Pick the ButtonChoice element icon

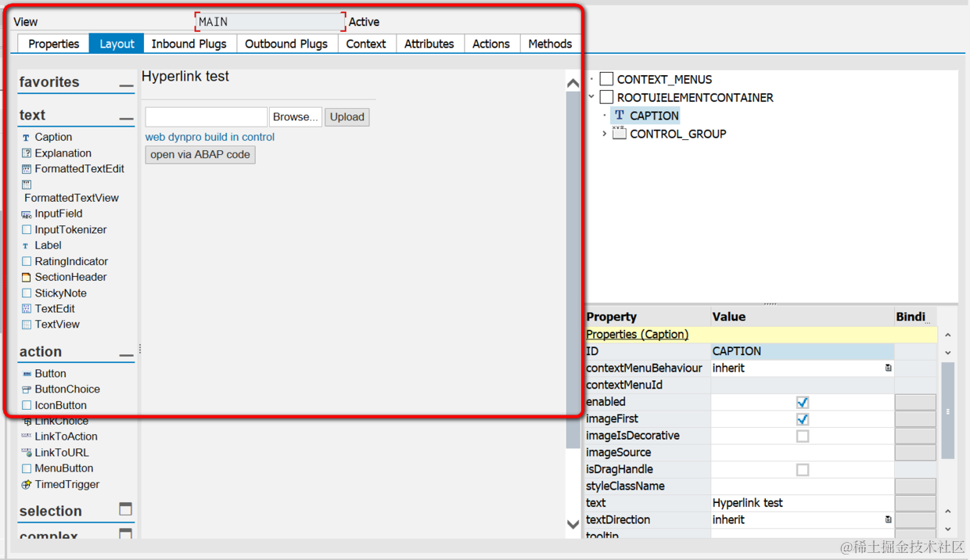tap(27, 389)
